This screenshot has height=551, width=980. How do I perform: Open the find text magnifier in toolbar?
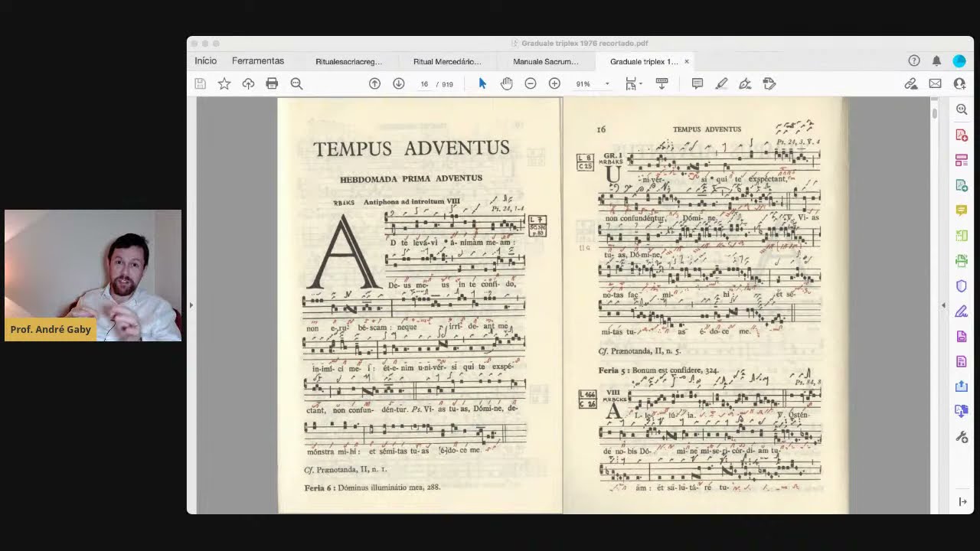pos(296,83)
